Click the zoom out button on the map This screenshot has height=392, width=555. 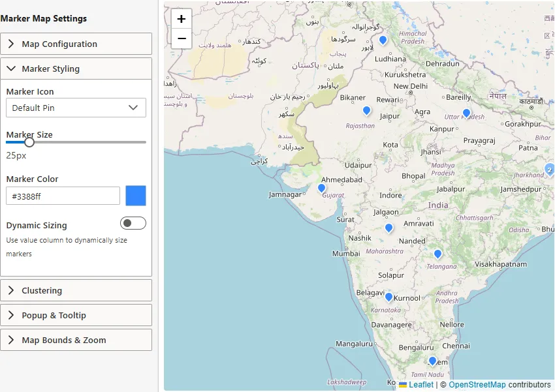181,40
